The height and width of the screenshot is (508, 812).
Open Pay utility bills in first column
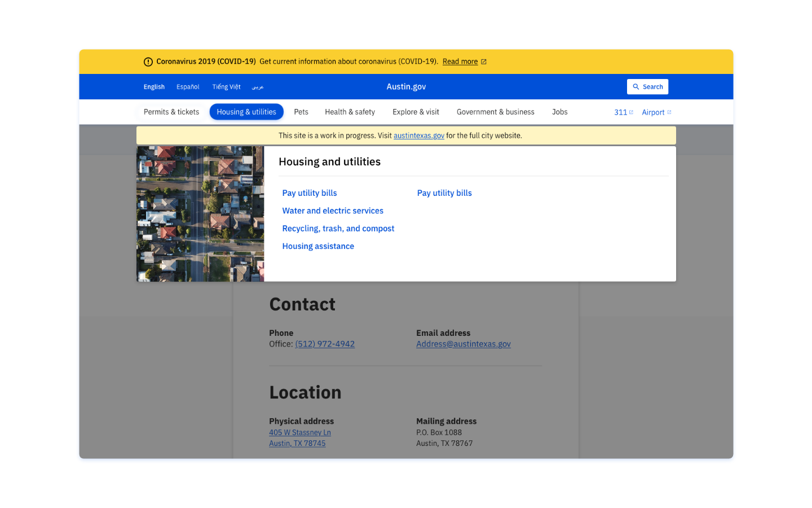click(x=310, y=193)
